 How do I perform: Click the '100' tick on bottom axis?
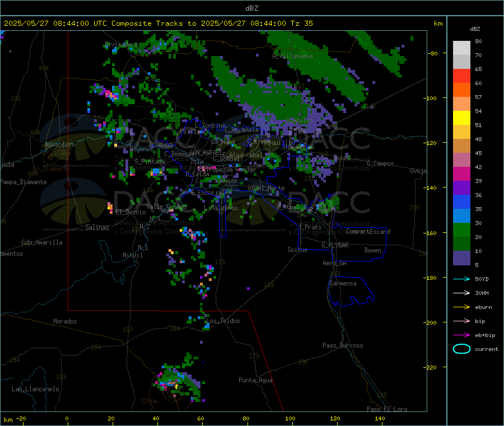(x=290, y=418)
